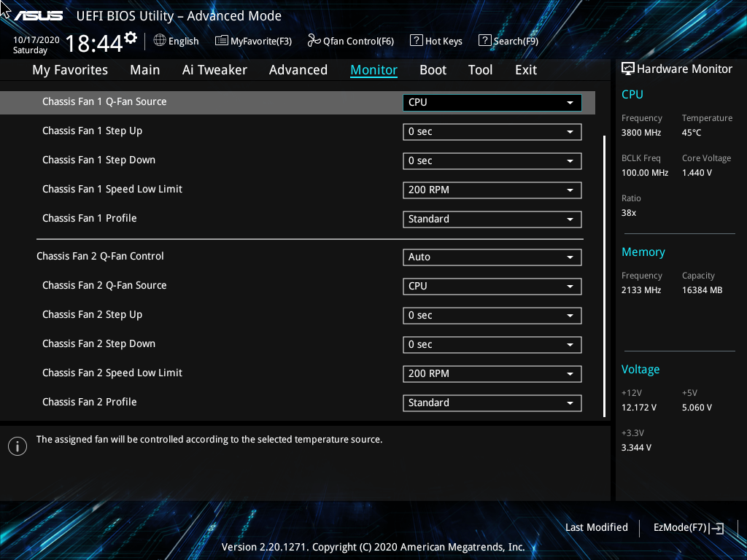Select the Monitor tab

click(x=374, y=70)
